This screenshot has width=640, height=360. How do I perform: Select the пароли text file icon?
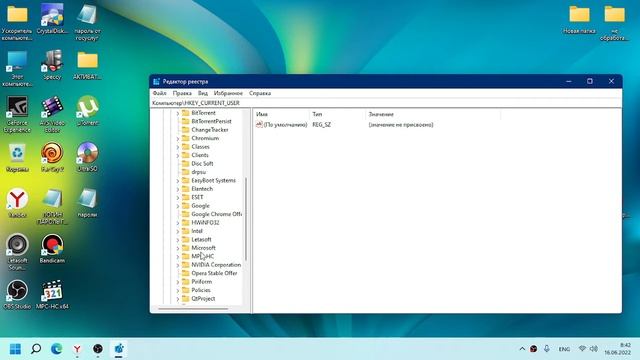pos(87,203)
